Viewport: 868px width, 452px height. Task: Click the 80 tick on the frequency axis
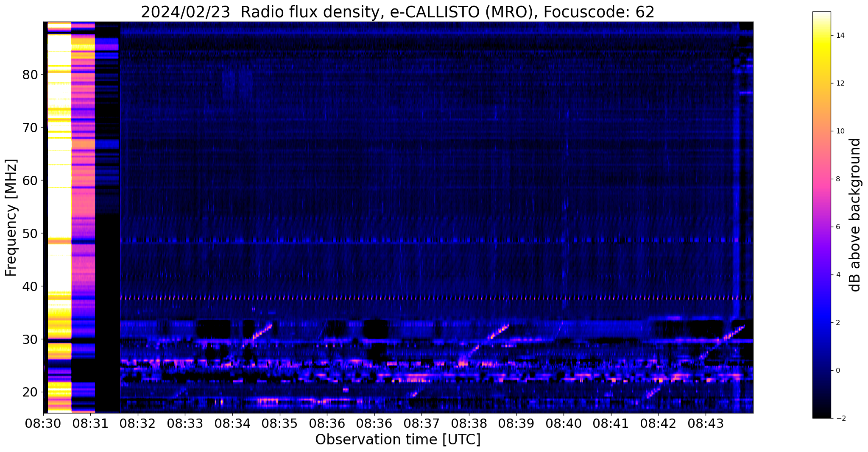[x=30, y=75]
